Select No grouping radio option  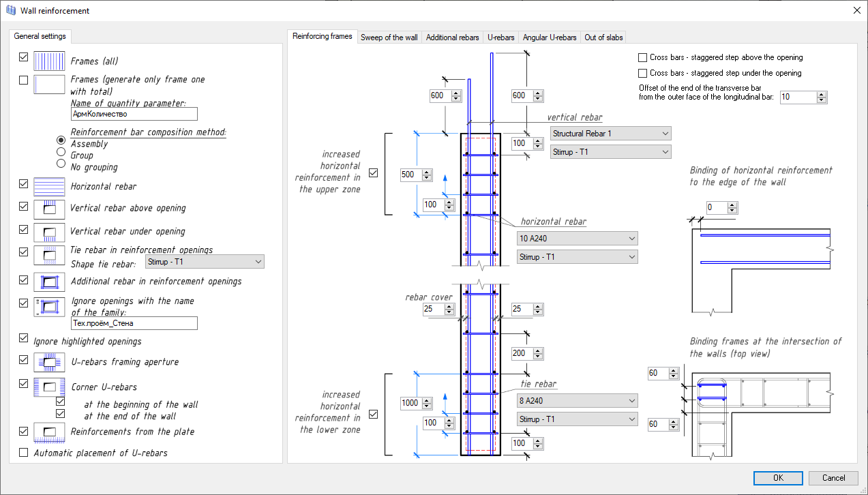(61, 163)
